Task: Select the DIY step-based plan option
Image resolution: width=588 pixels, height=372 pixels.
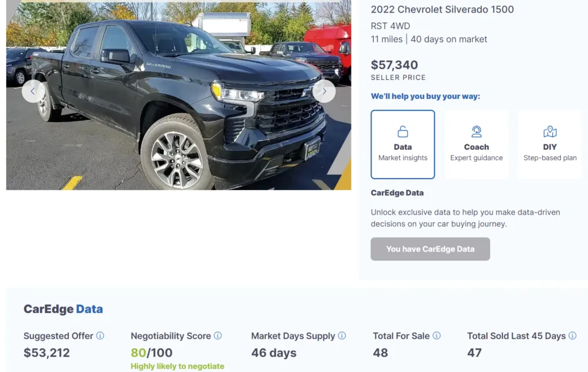Action: pyautogui.click(x=550, y=144)
